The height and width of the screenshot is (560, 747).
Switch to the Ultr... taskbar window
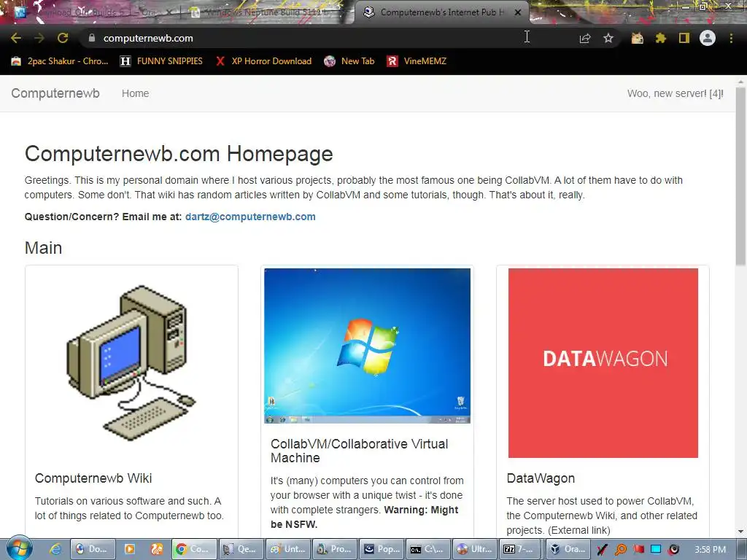(x=475, y=549)
